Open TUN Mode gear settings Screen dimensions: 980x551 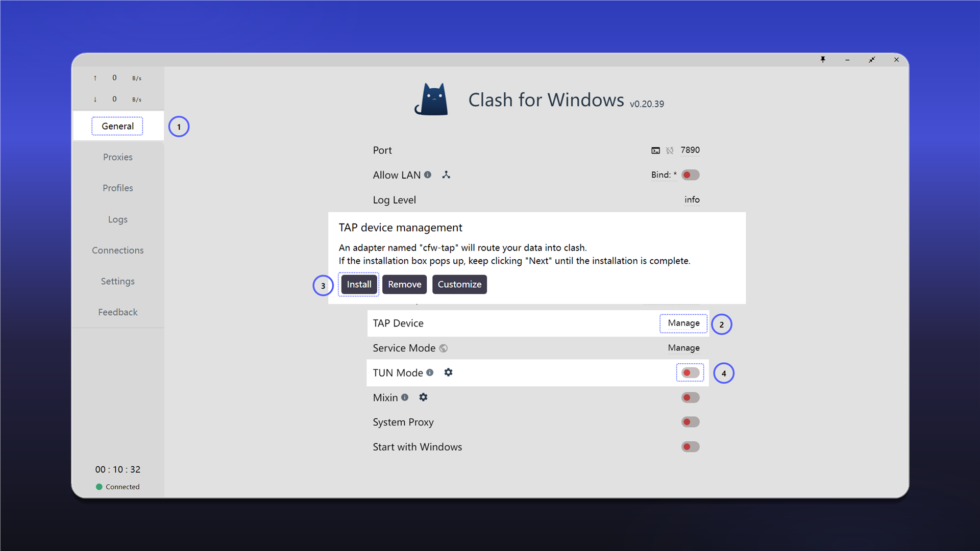448,372
